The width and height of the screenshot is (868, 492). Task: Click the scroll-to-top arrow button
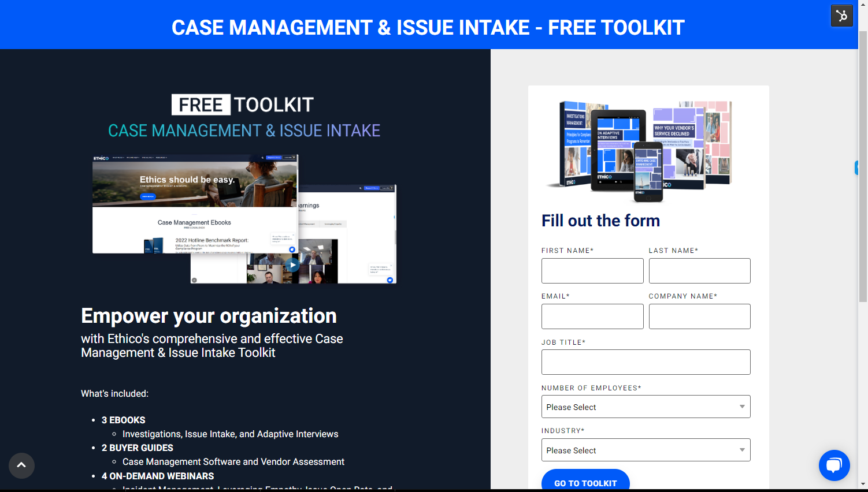pyautogui.click(x=21, y=465)
